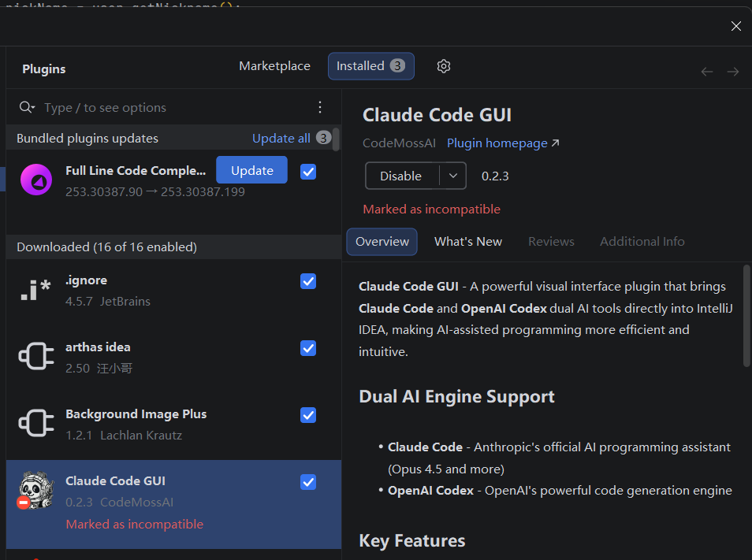The width and height of the screenshot is (752, 560).
Task: Navigate back with the left arrow
Action: pyautogui.click(x=707, y=72)
